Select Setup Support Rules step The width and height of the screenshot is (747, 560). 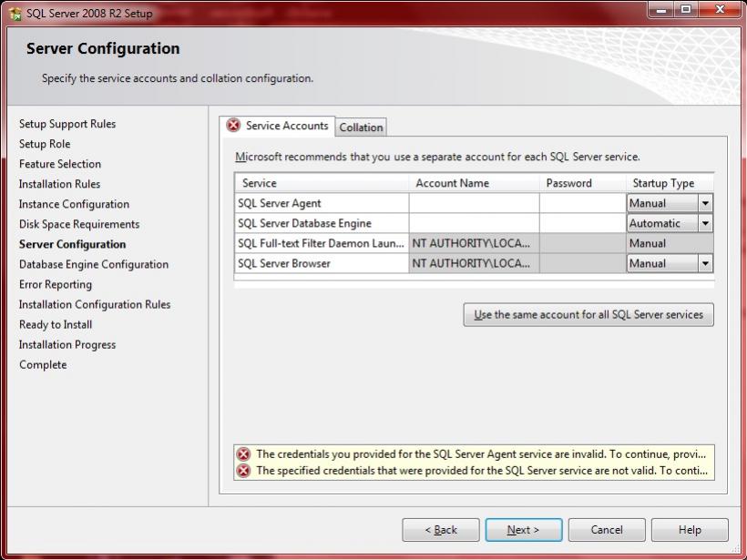tap(67, 124)
